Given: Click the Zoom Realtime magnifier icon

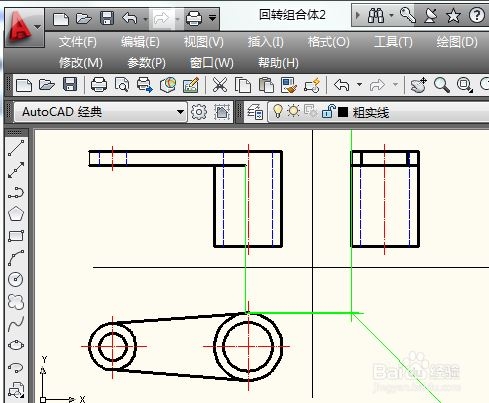Looking at the screenshot, I should pyautogui.click(x=441, y=85).
